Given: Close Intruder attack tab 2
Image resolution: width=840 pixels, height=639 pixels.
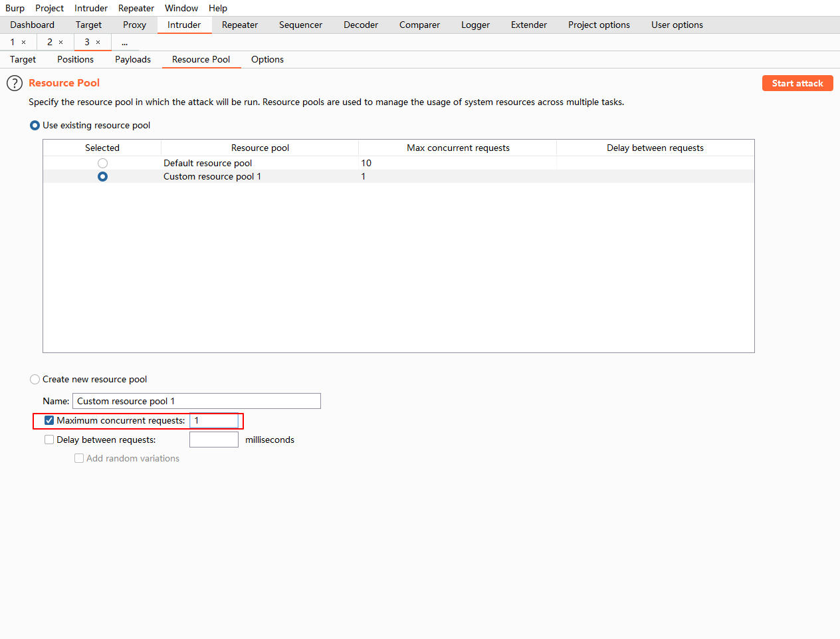Looking at the screenshot, I should (x=61, y=42).
